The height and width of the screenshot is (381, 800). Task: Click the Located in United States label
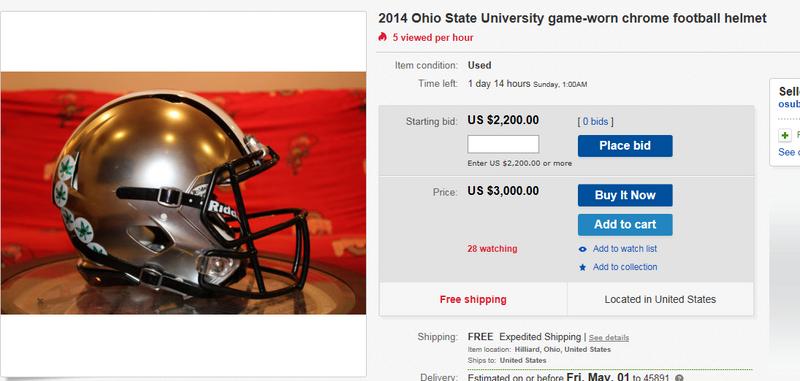pyautogui.click(x=660, y=299)
